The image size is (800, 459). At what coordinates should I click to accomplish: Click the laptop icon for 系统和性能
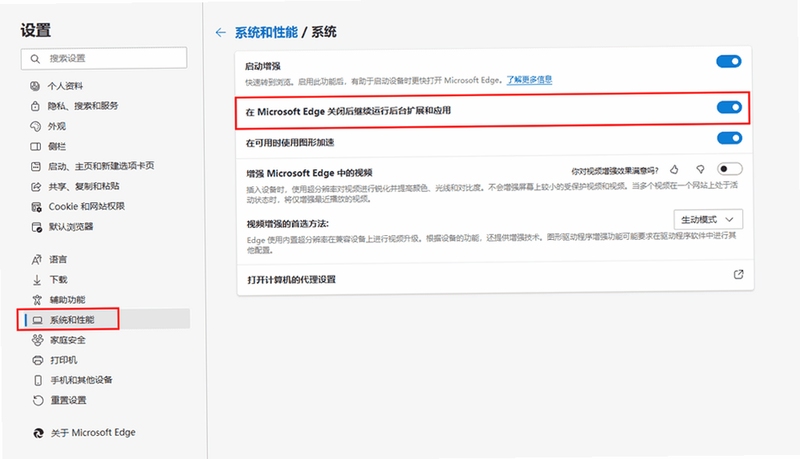coord(37,320)
